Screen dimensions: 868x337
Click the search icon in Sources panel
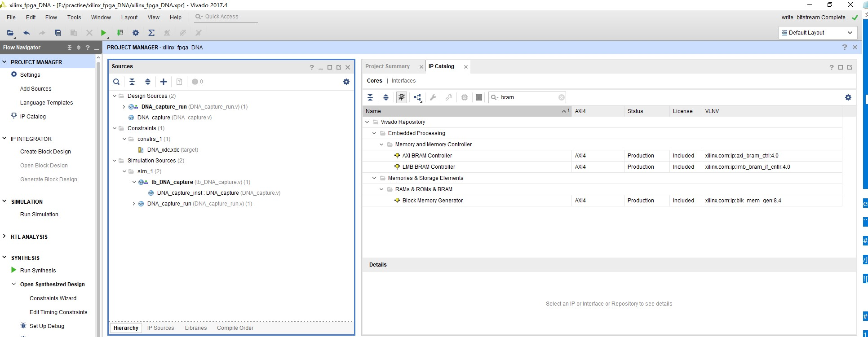[x=116, y=82]
